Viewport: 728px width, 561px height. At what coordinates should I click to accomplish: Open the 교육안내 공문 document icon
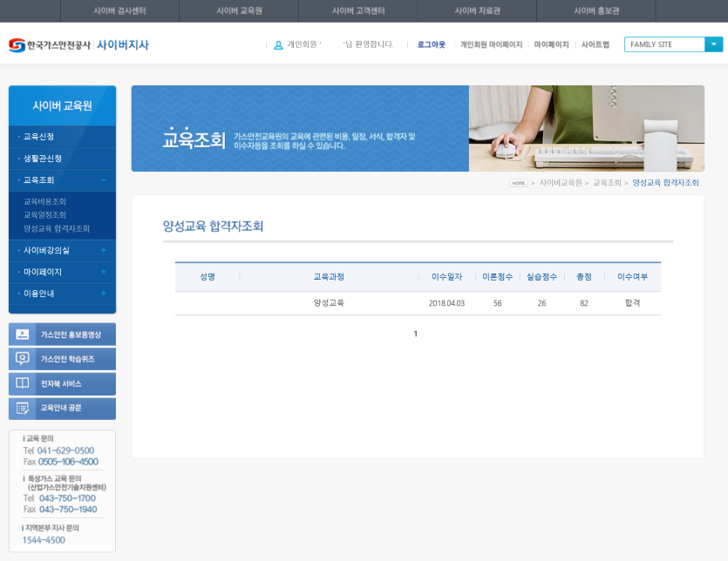pyautogui.click(x=23, y=408)
